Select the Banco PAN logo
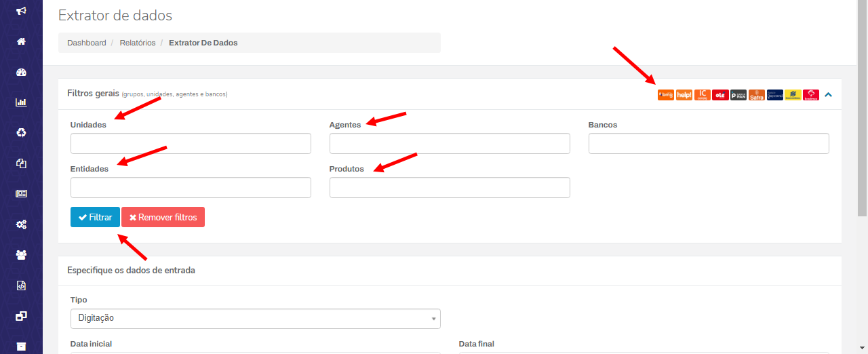 [738, 95]
